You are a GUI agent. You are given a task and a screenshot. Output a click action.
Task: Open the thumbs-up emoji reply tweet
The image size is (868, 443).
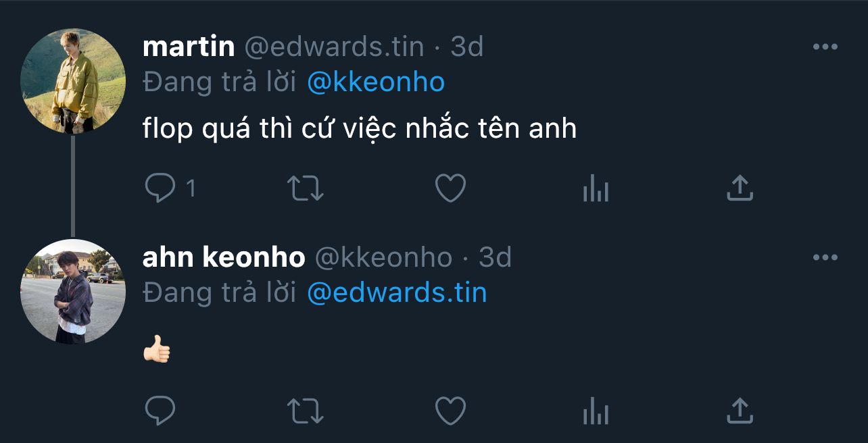[157, 349]
